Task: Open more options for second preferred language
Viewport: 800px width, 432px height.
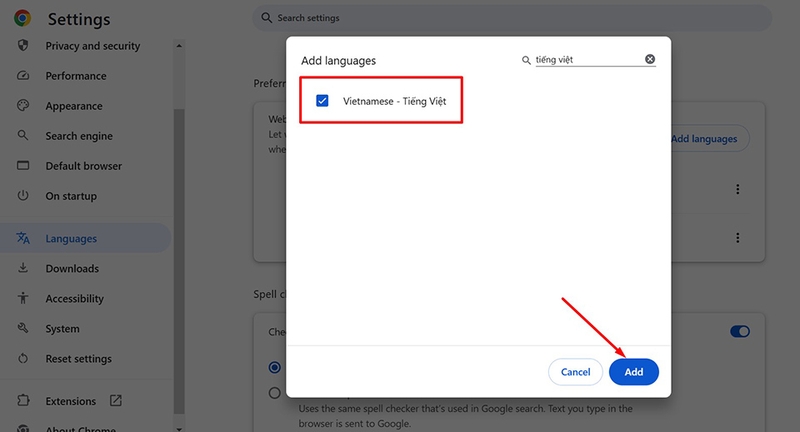Action: [737, 238]
